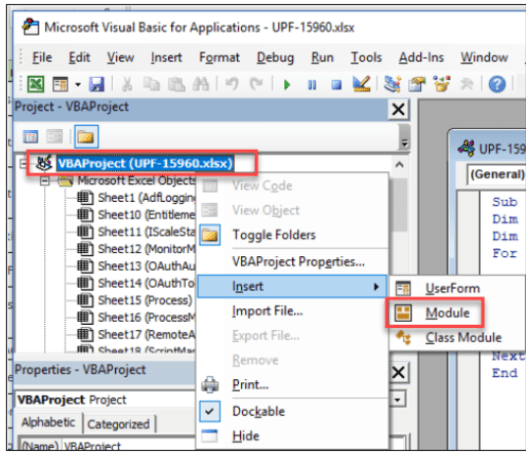Select Sheet13 in project tree
Screen dimensions: 526x455
coord(146,266)
